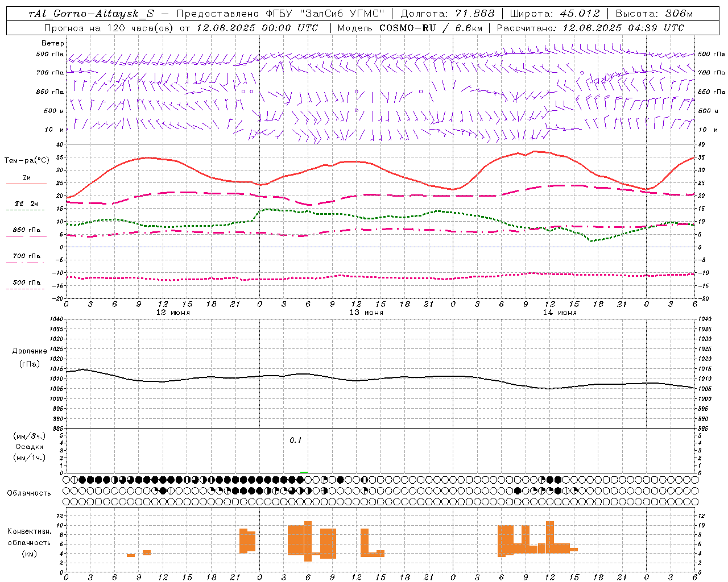The height and width of the screenshot is (582, 728).
Task: Click the 10 м wind level label on left axis
Action: click(x=55, y=130)
